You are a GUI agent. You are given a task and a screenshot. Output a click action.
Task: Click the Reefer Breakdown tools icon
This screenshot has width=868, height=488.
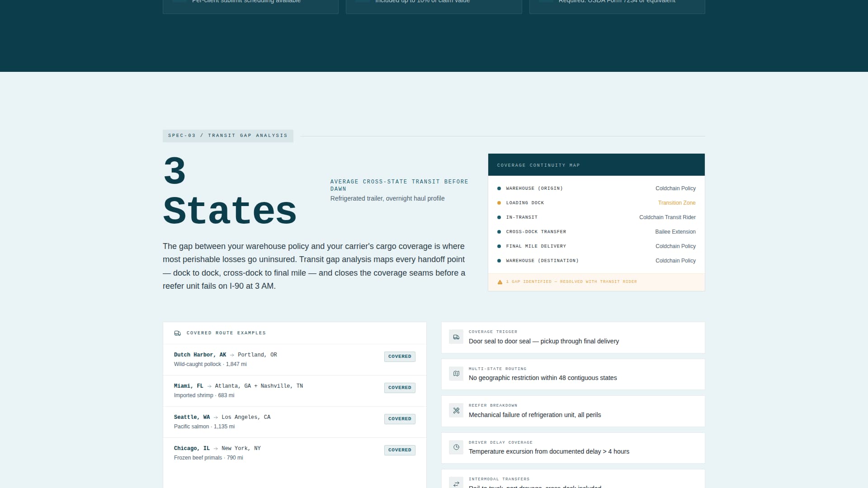point(456,411)
